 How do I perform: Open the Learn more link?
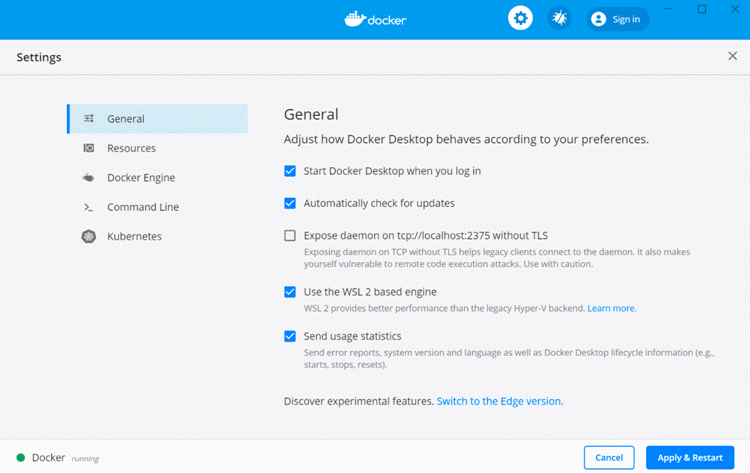611,308
